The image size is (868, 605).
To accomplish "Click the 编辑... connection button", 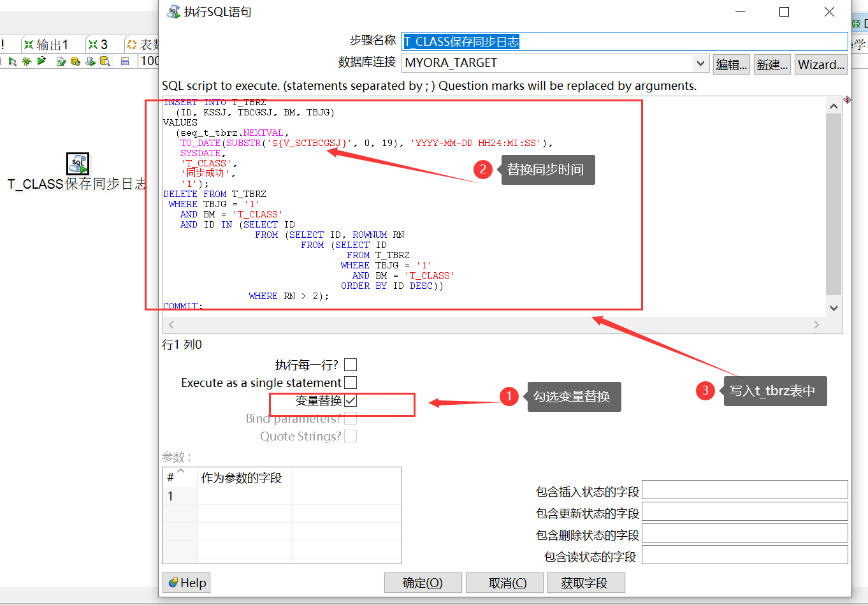I will 731,64.
